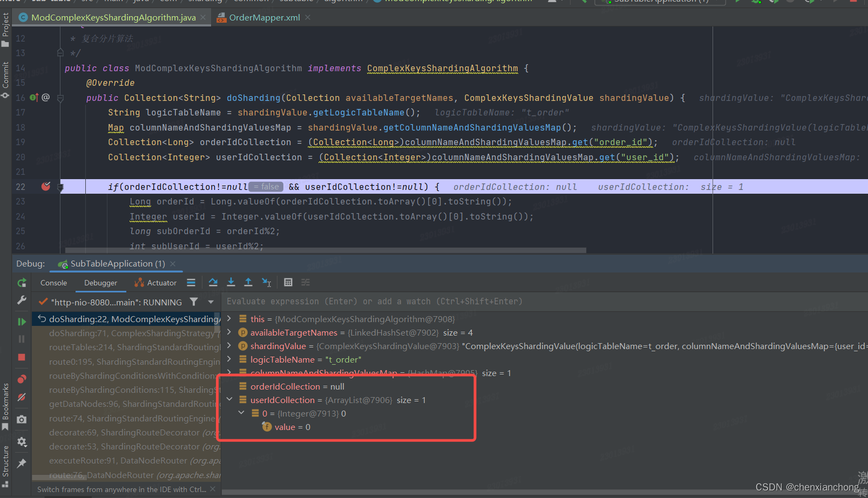The image size is (868, 498).
Task: Click the comment fold marker on line 13
Action: tap(60, 53)
